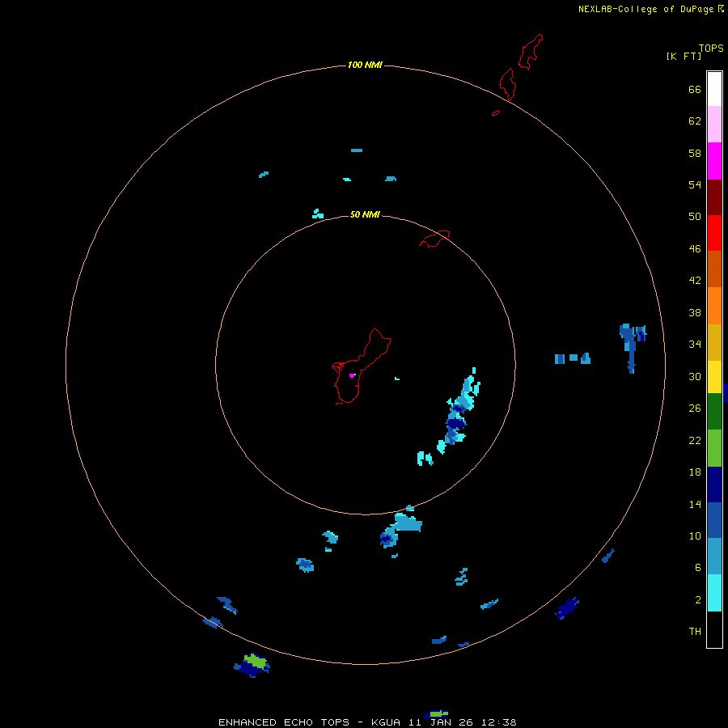Click the KGUA station identifier
Viewport: 728px width, 728px height.
point(386,722)
